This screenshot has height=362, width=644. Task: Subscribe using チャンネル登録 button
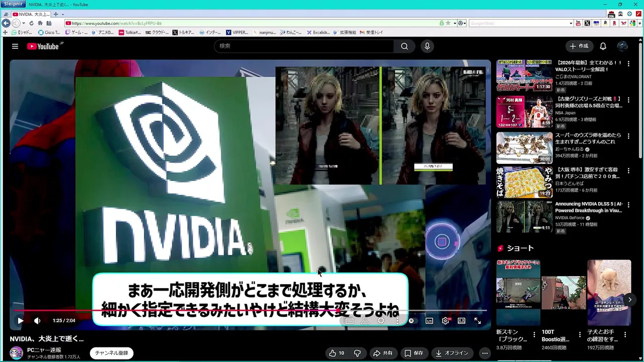click(x=112, y=353)
